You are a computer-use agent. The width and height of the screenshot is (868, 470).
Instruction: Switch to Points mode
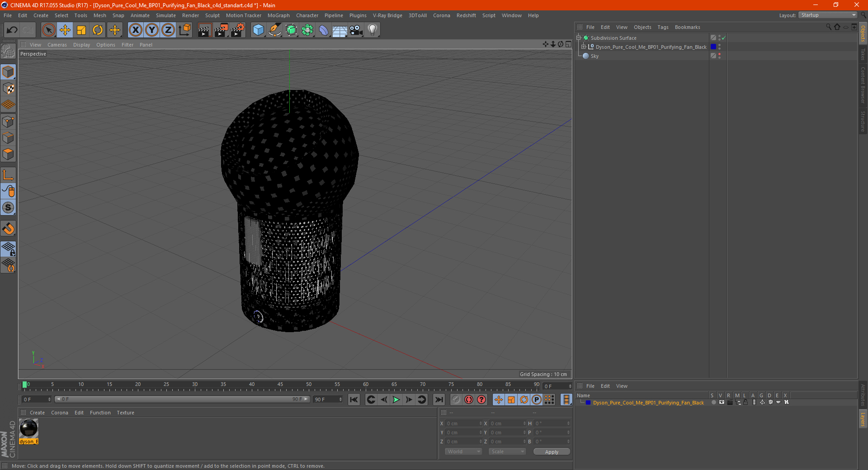(x=8, y=122)
